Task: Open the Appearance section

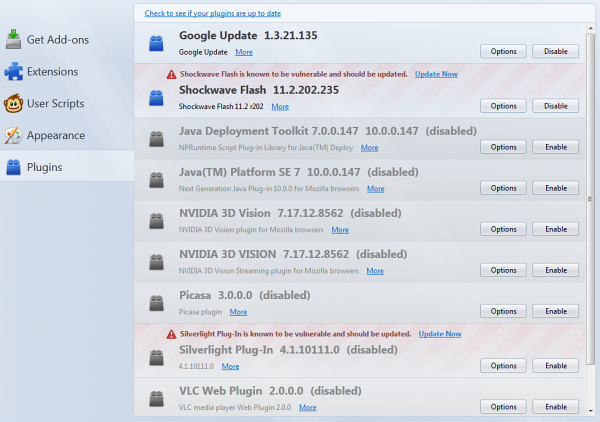Action: [x=57, y=135]
